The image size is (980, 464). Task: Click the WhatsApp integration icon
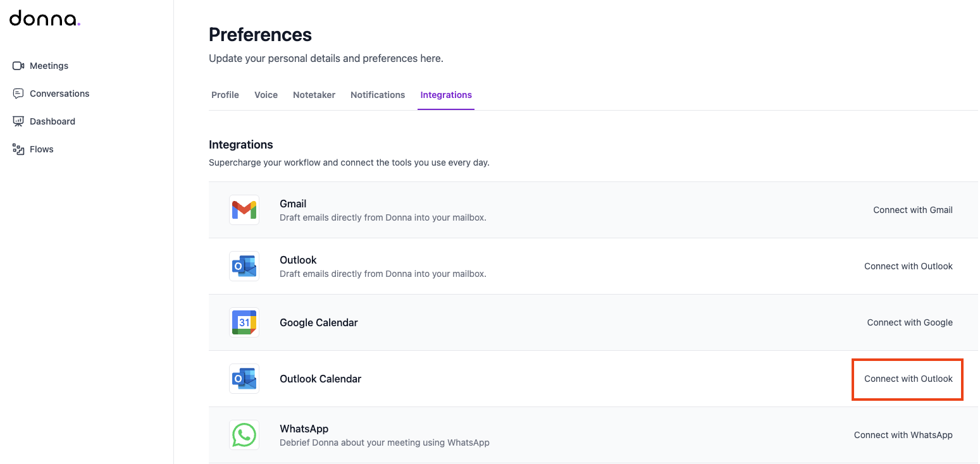[244, 435]
